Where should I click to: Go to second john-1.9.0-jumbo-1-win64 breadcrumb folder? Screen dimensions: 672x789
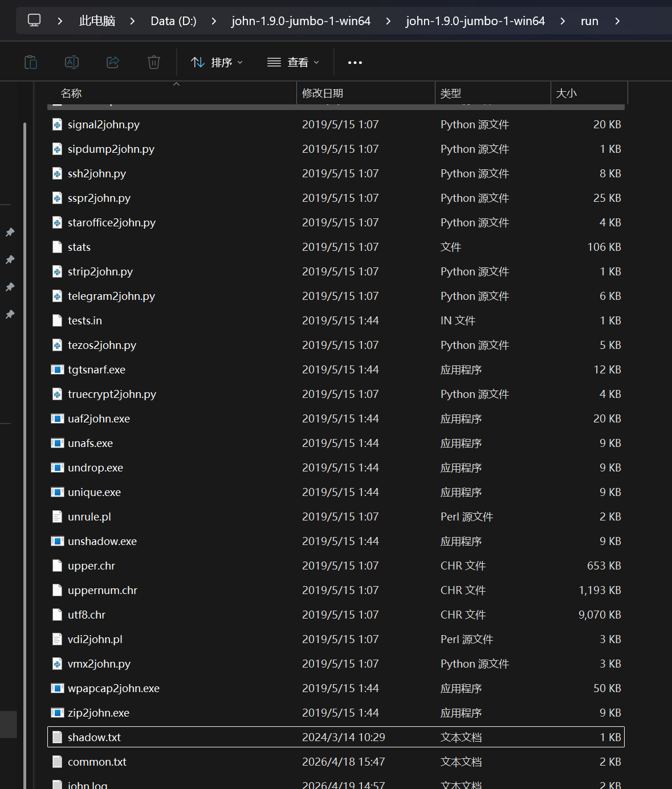click(475, 21)
